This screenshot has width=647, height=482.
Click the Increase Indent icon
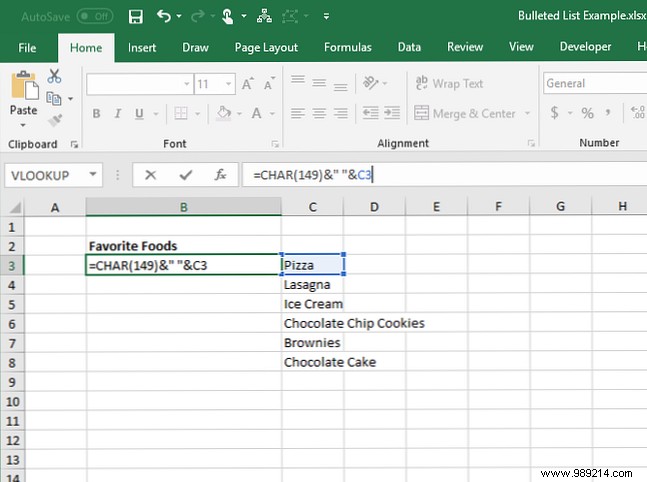[x=392, y=113]
